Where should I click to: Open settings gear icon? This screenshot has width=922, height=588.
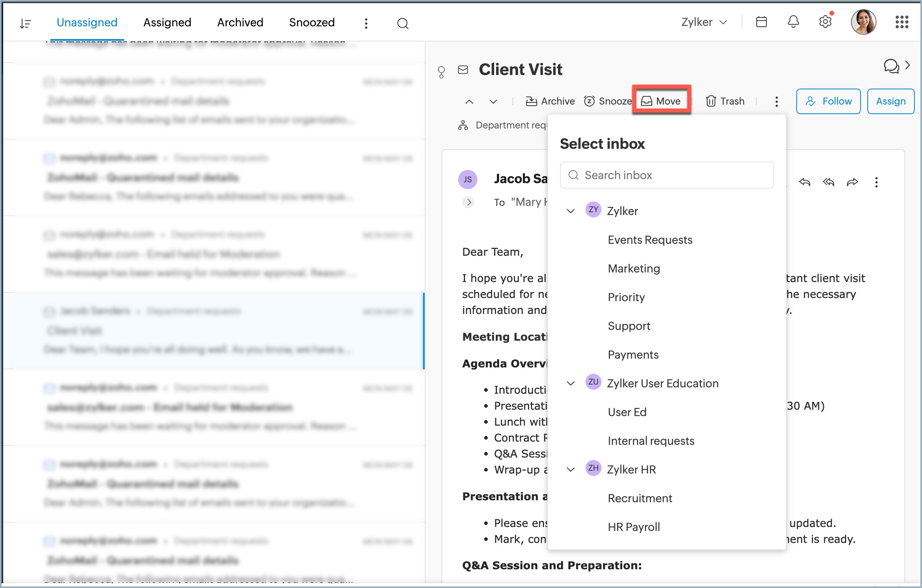[825, 22]
